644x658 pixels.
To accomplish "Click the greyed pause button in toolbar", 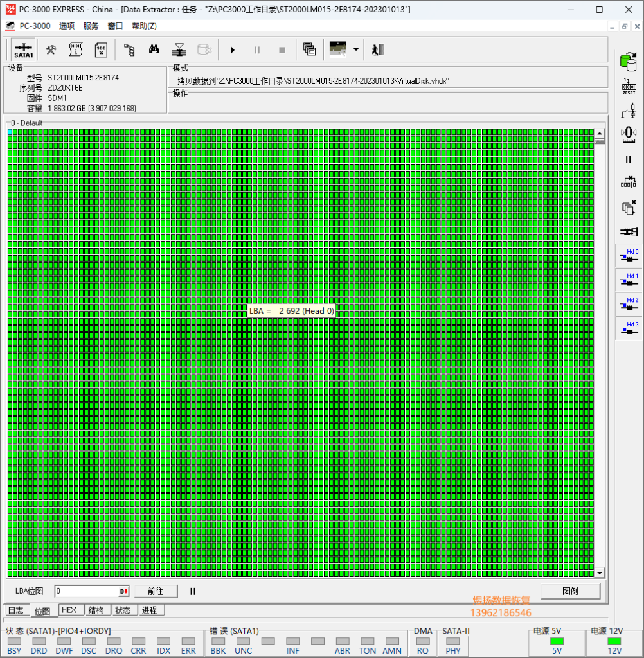I will 257,50.
